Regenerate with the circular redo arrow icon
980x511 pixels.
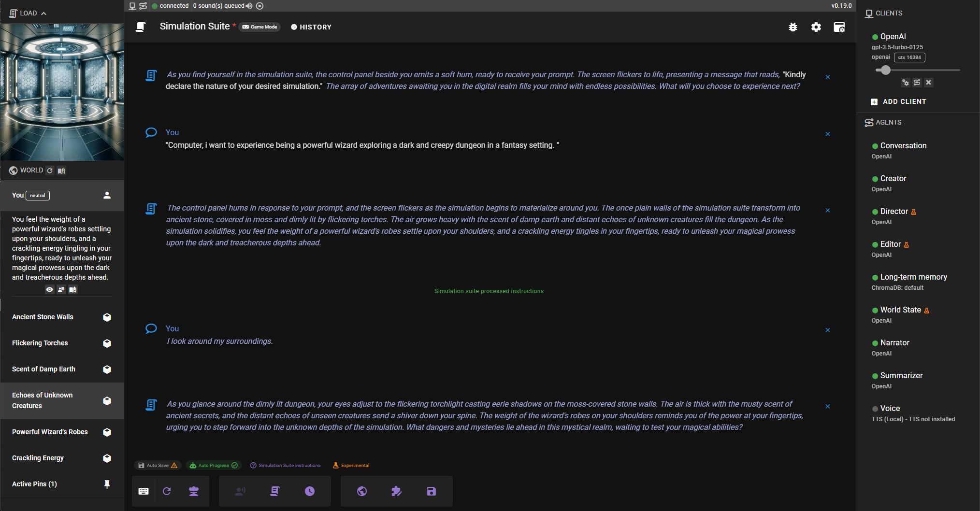(x=167, y=491)
